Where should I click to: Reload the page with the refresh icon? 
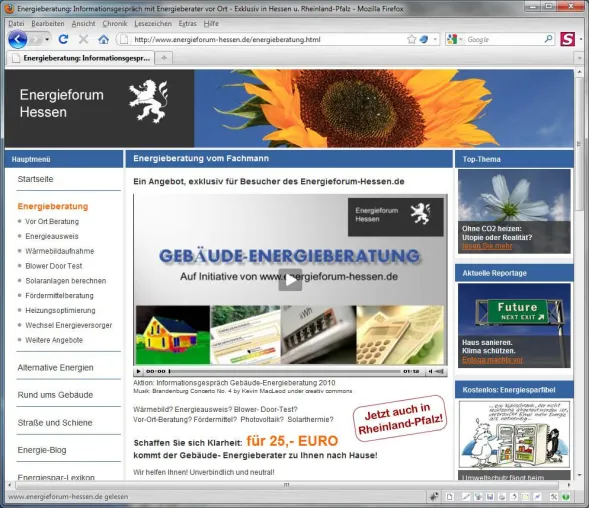(x=63, y=39)
